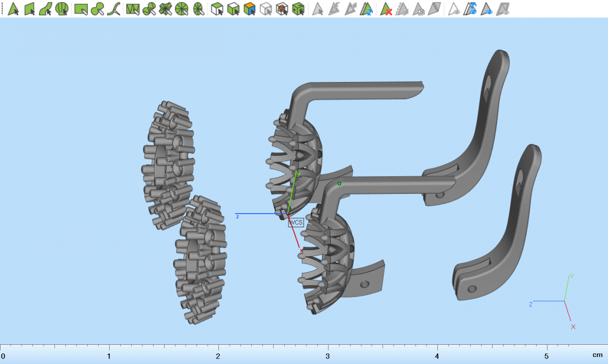Screen dimensions: 608x364
Task: Select the curved polyline marking tool
Action: pos(115,9)
